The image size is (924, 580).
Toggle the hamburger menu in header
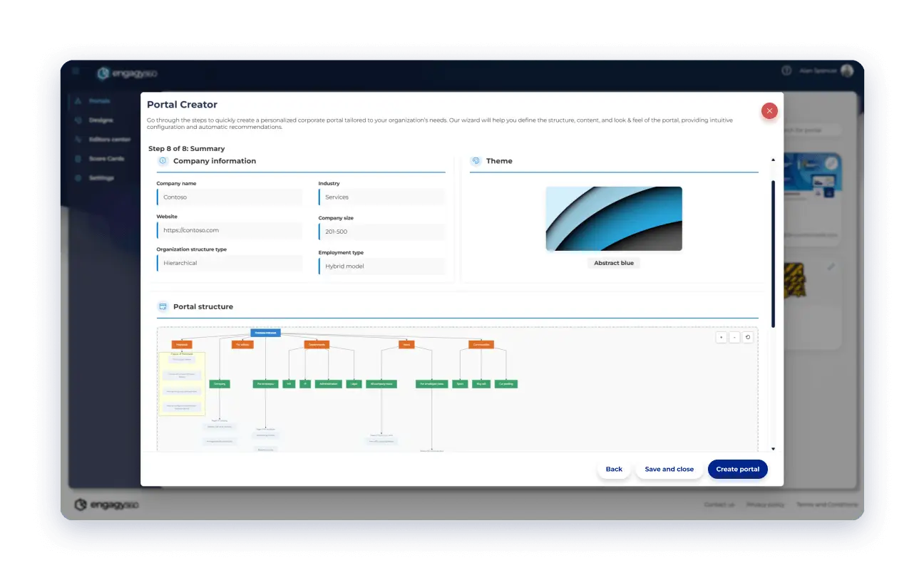[x=76, y=71]
